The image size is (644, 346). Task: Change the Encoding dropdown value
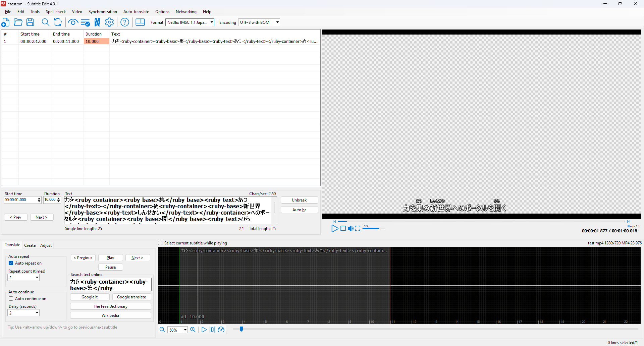click(x=276, y=22)
